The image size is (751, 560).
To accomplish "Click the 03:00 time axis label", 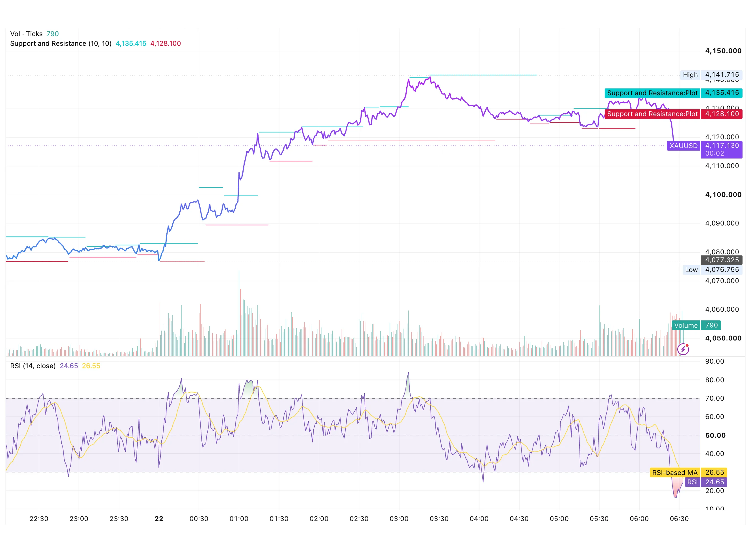I will click(399, 519).
